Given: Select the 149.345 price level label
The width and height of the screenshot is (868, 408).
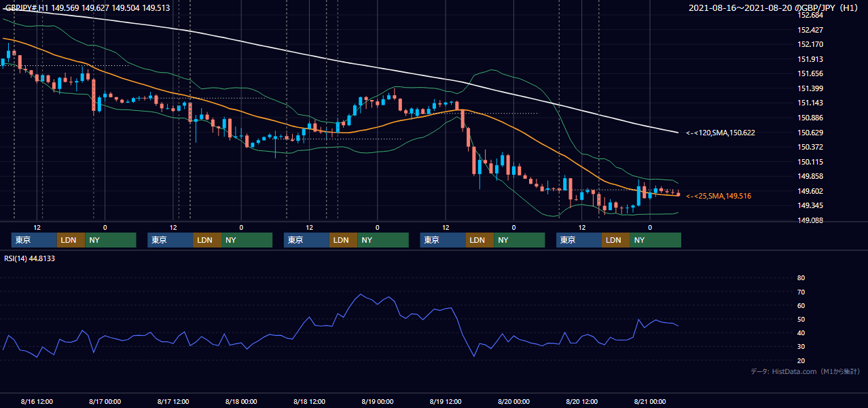Looking at the screenshot, I should click(x=810, y=205).
